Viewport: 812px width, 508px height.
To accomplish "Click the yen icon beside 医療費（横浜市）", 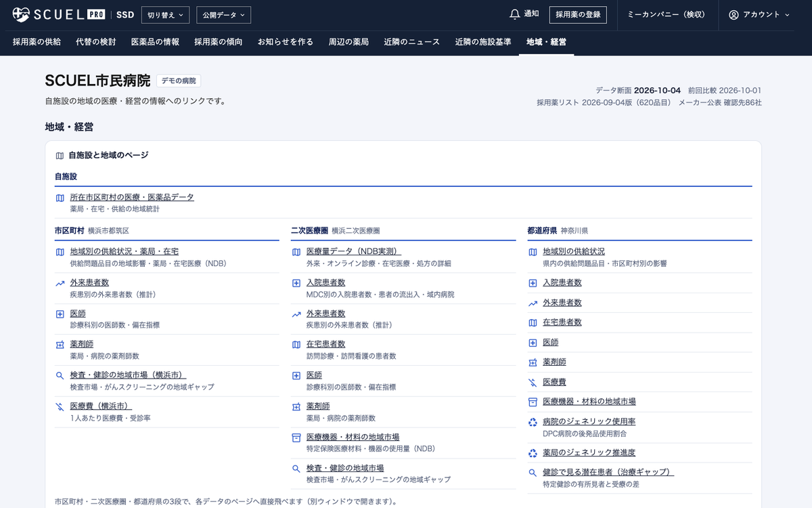I will 60,406.
